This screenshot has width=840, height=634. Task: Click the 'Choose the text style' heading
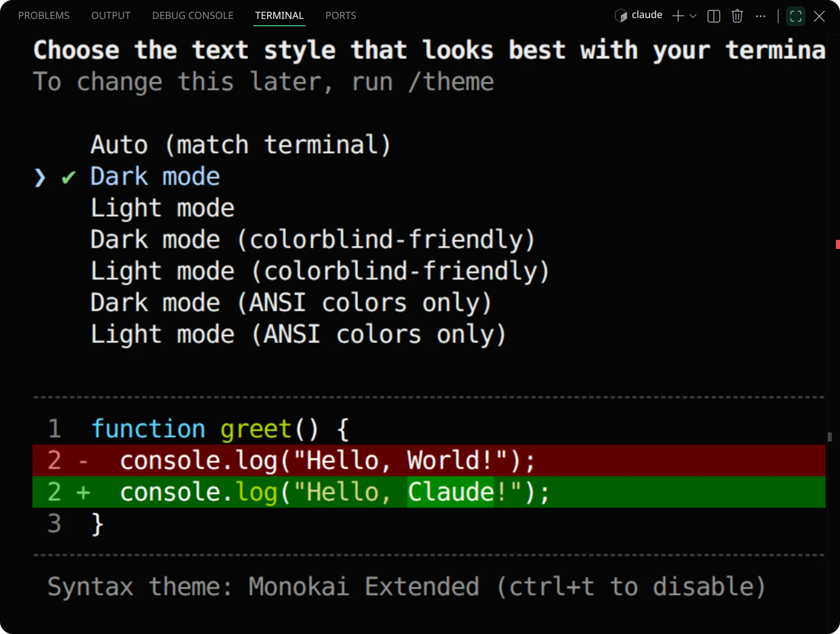point(429,50)
